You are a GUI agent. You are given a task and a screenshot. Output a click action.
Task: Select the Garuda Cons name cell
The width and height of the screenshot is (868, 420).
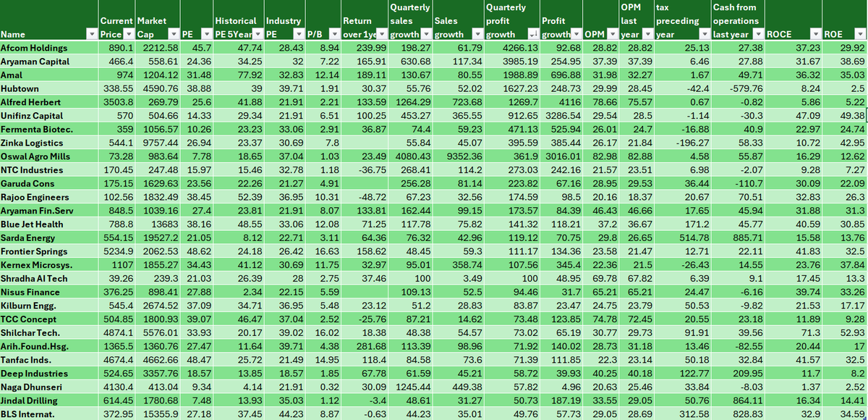coord(49,183)
